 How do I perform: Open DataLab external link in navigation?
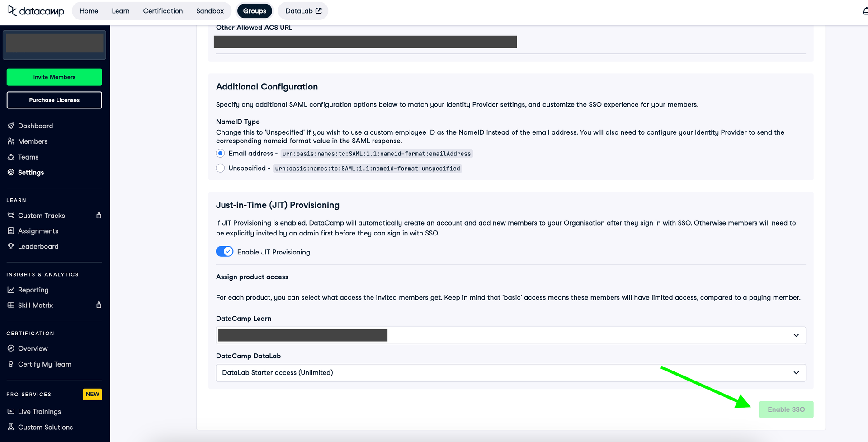tap(303, 11)
